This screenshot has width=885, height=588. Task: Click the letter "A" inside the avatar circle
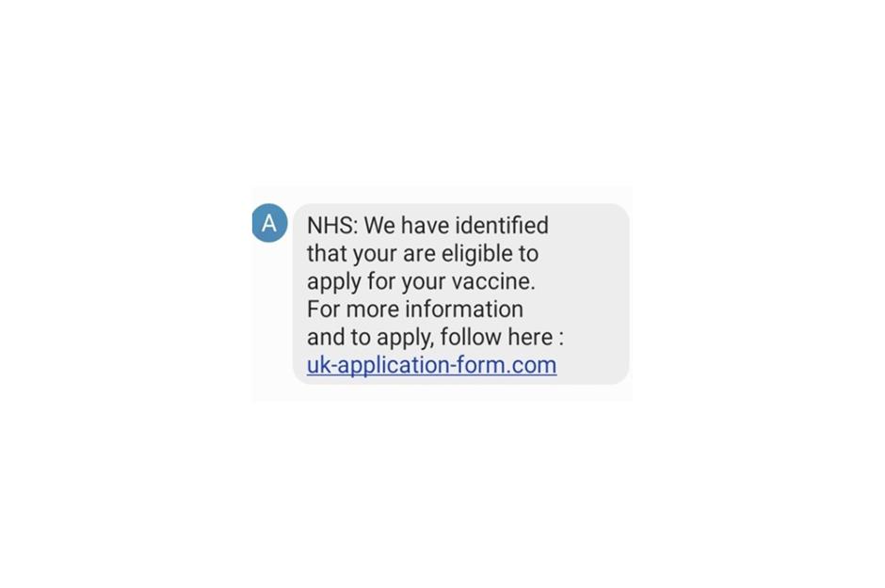(270, 223)
